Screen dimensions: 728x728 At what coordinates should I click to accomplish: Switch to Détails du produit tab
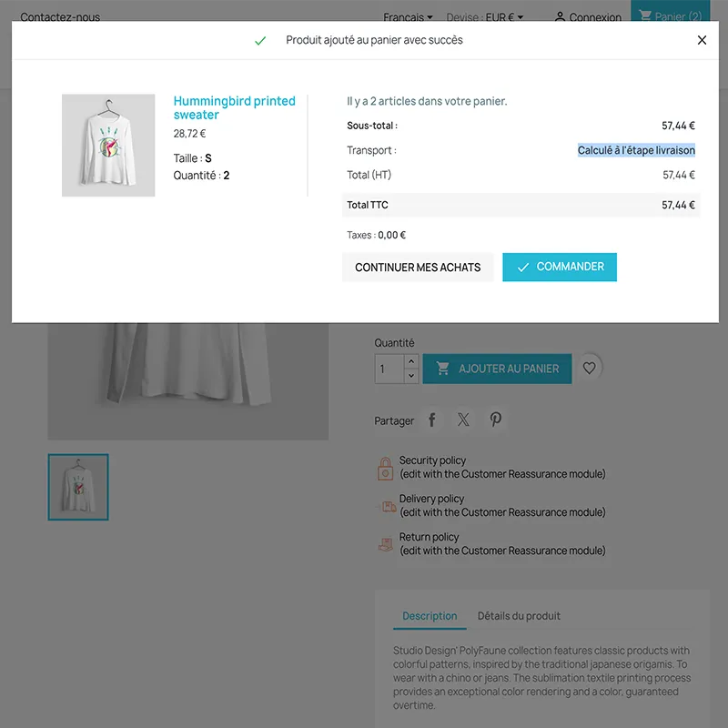click(519, 616)
